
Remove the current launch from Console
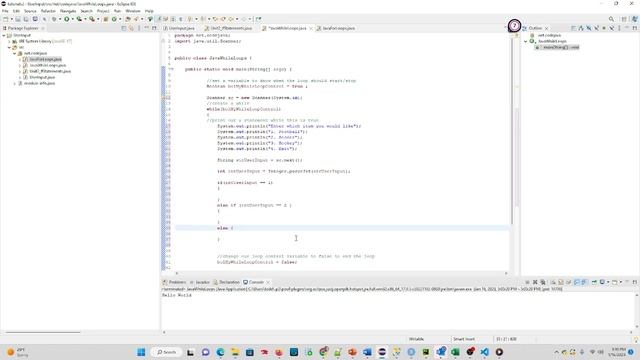[535, 282]
